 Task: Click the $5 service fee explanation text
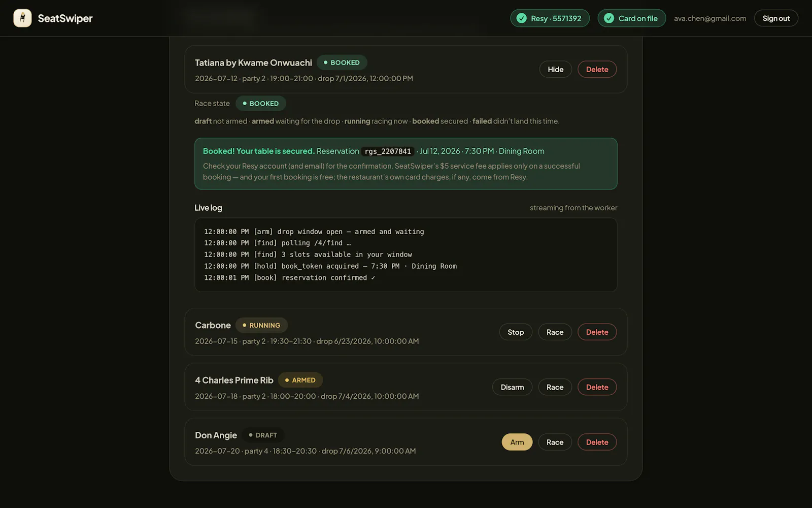tap(391, 172)
